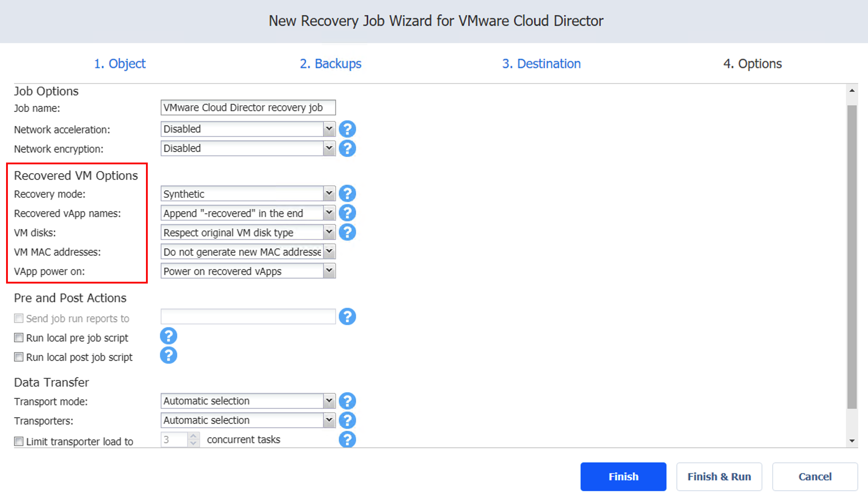Open help for Network acceleration
This screenshot has width=868, height=503.
347,129
